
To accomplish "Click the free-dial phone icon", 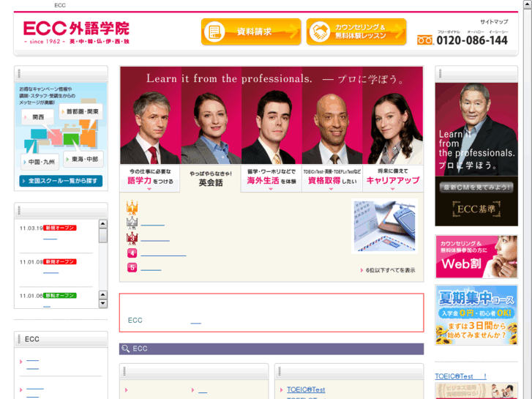I will point(425,40).
